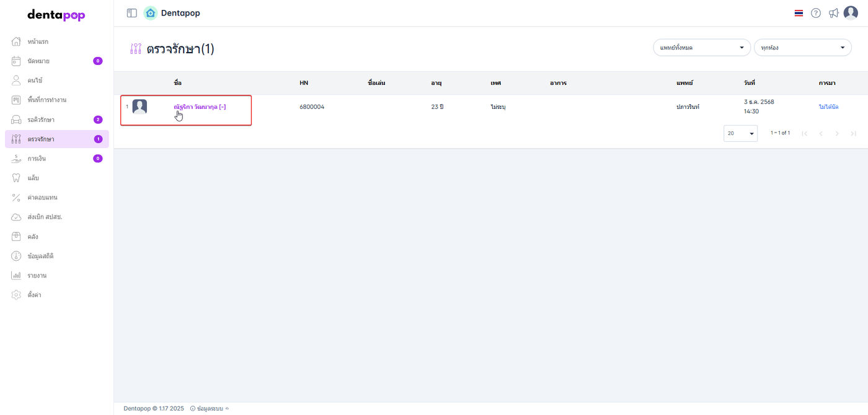Open the help question mark icon

[816, 13]
